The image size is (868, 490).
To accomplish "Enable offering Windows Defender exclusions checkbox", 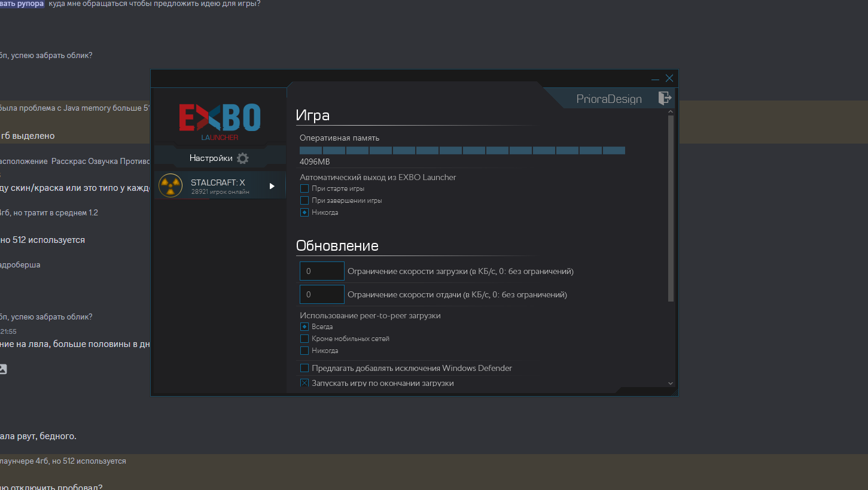I will [x=304, y=368].
